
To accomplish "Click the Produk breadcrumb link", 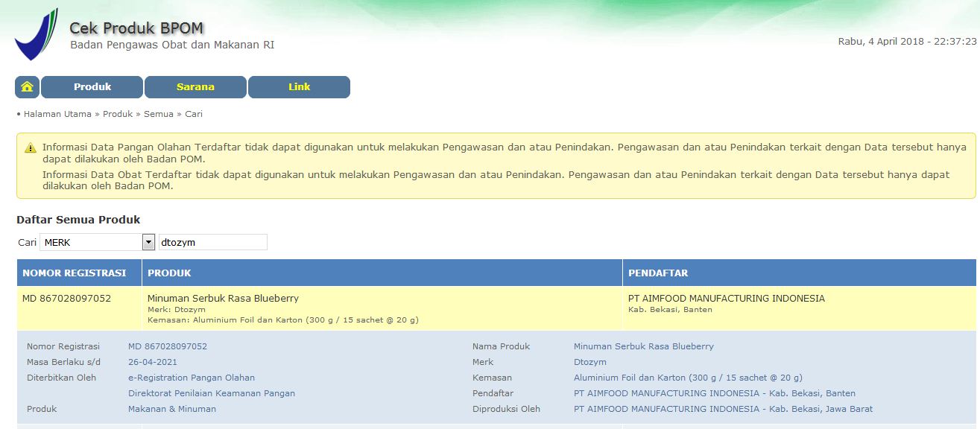I will coord(118,114).
